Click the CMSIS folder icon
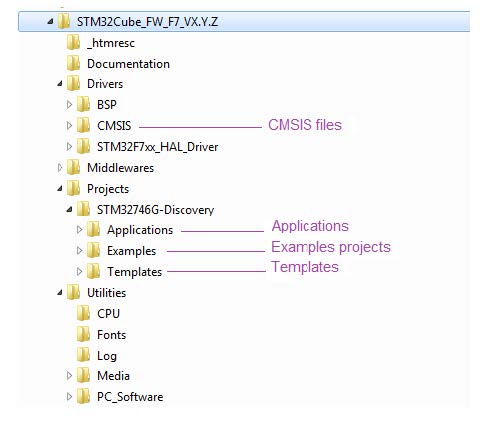Screen dimensions: 491x432 83,126
